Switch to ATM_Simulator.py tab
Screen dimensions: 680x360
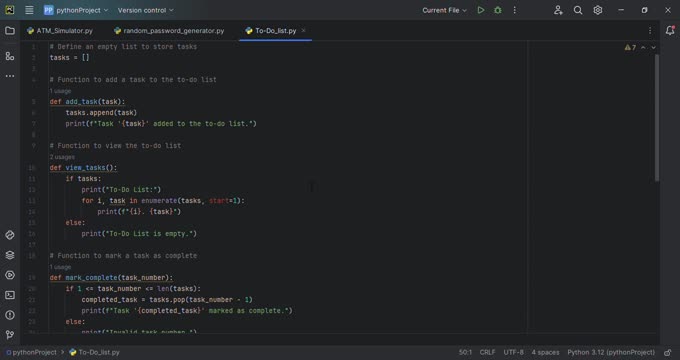(60, 31)
